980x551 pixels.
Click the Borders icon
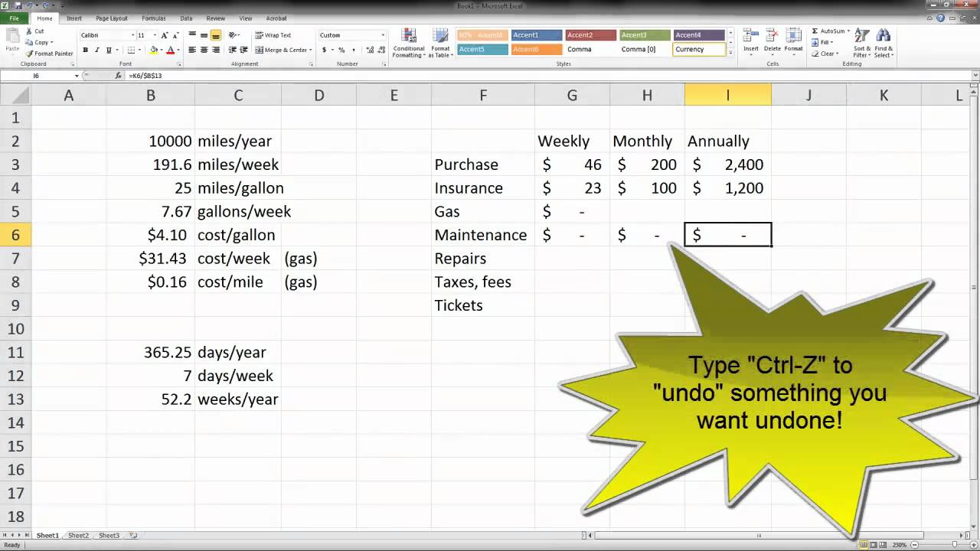tap(130, 50)
